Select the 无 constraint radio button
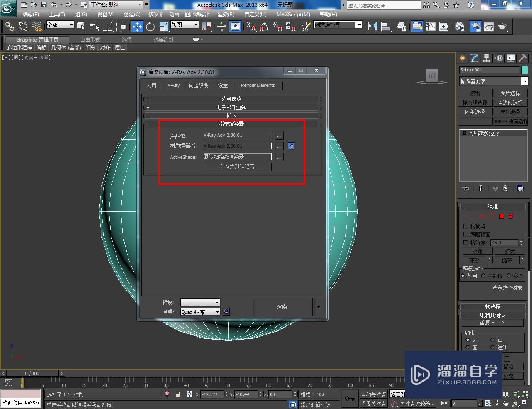The image size is (532, 409). click(468, 340)
